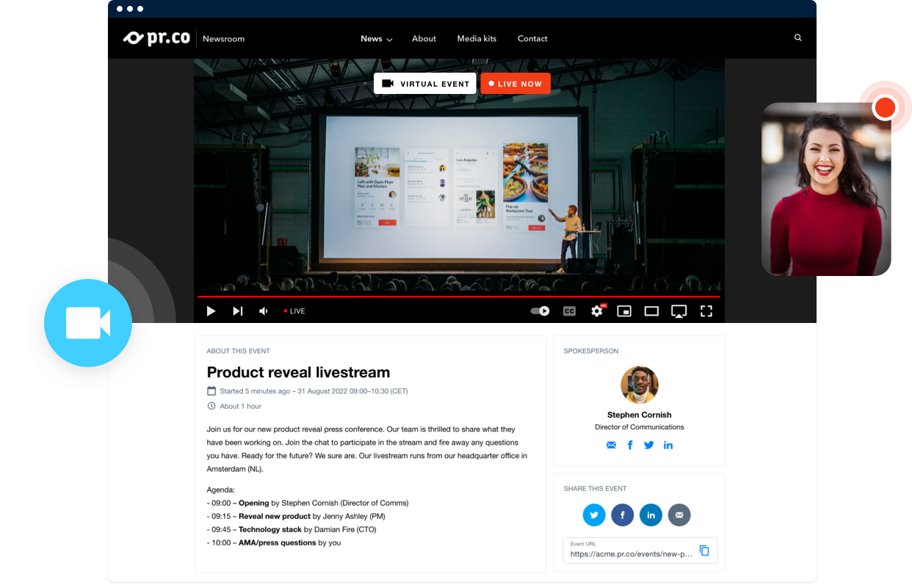Toggle closed captions CC button

point(569,311)
